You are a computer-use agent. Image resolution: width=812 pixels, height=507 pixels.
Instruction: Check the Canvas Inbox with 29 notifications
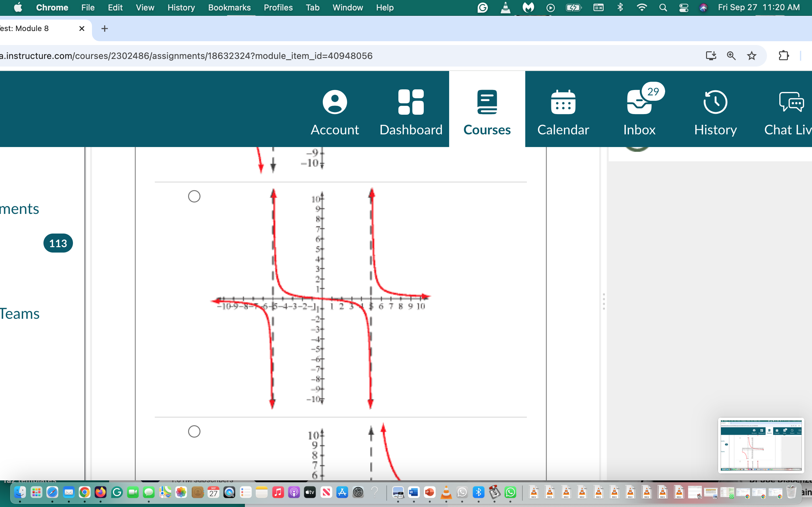coord(638,111)
